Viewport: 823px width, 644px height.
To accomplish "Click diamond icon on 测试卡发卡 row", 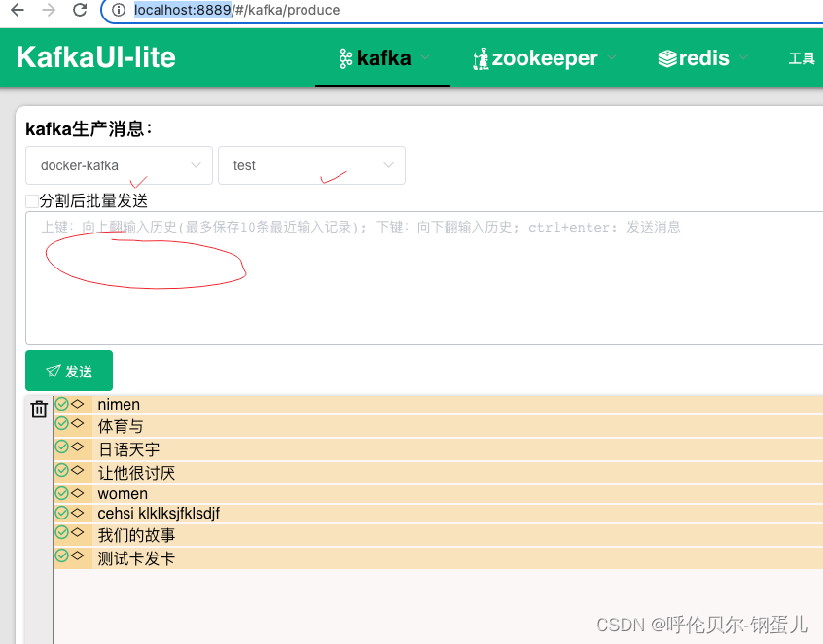I will (x=78, y=555).
